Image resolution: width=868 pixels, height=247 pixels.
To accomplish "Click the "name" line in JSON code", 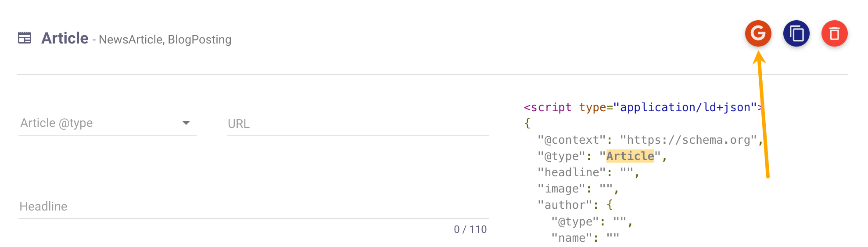I will pyautogui.click(x=585, y=238).
